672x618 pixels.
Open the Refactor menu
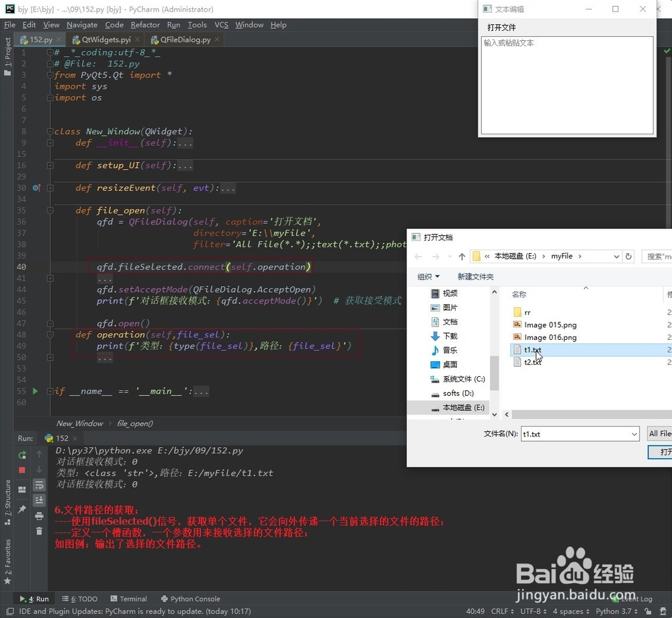145,25
